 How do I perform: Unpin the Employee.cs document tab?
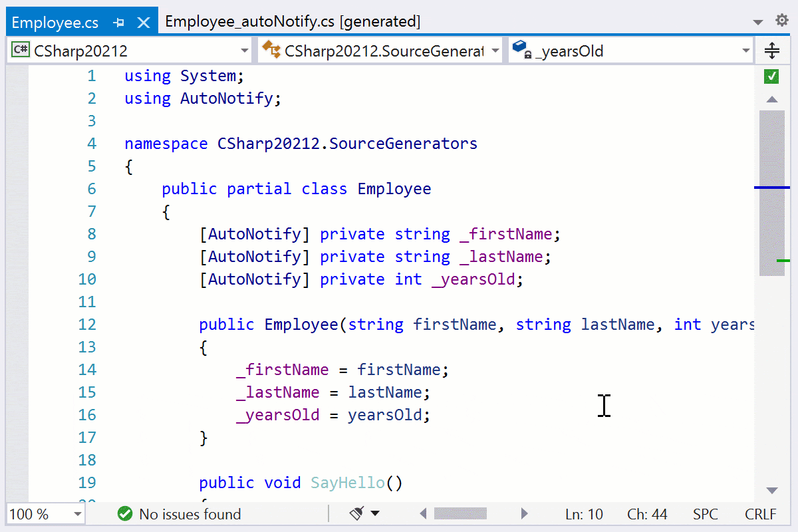coord(120,21)
